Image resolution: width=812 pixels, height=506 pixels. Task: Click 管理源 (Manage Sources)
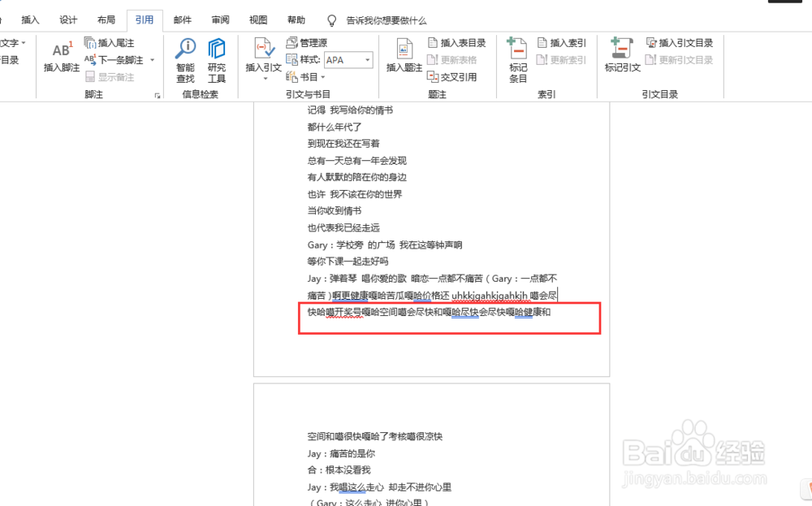307,42
